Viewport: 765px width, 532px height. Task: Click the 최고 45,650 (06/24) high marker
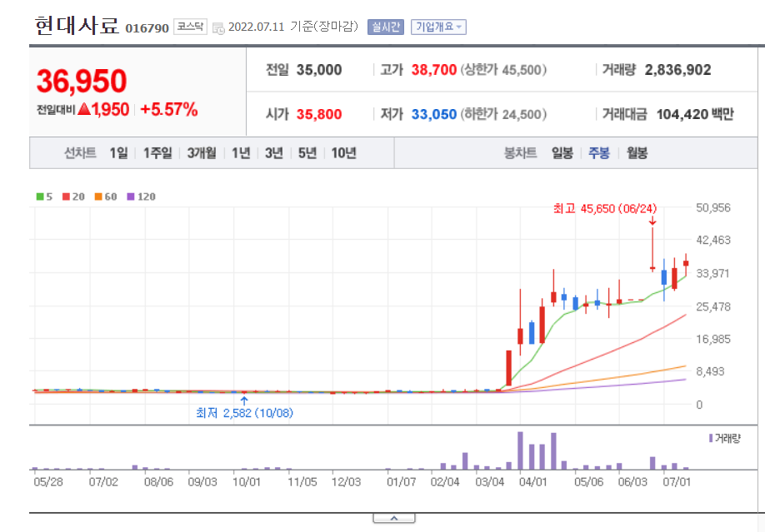coord(605,209)
